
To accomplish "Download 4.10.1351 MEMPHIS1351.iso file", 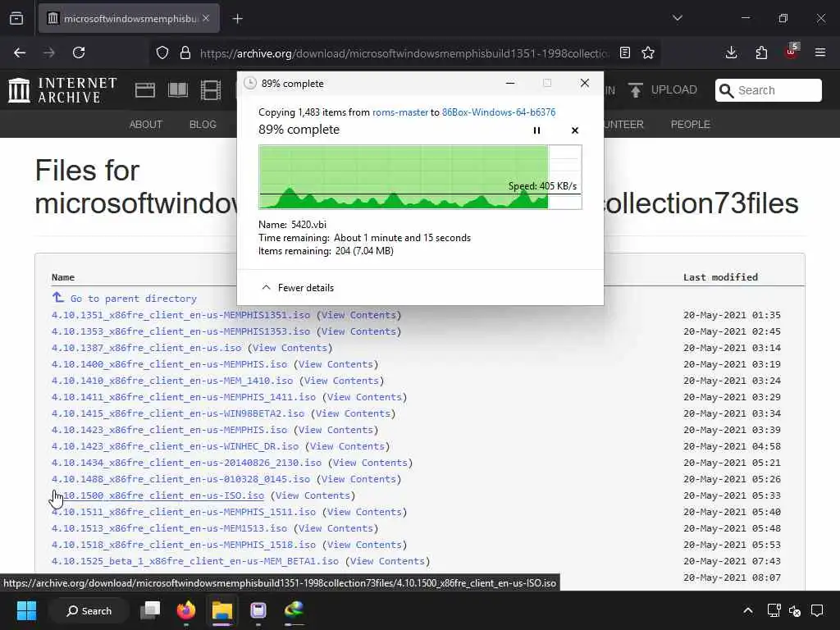I will pos(180,315).
